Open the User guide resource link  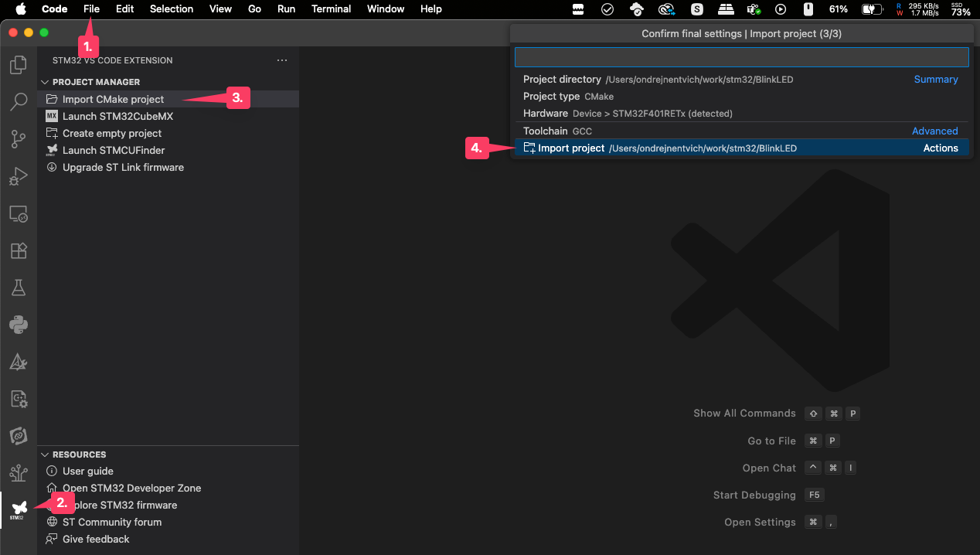tap(87, 471)
